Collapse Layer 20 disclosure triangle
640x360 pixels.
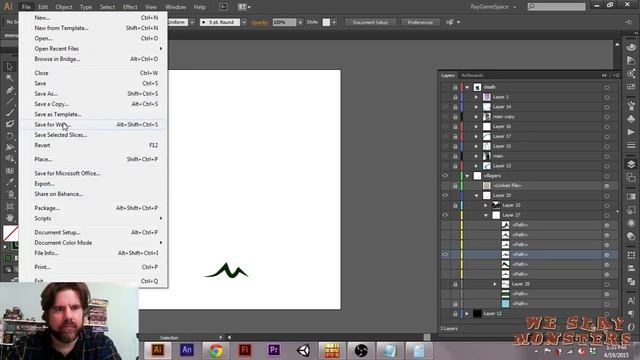[x=476, y=196]
